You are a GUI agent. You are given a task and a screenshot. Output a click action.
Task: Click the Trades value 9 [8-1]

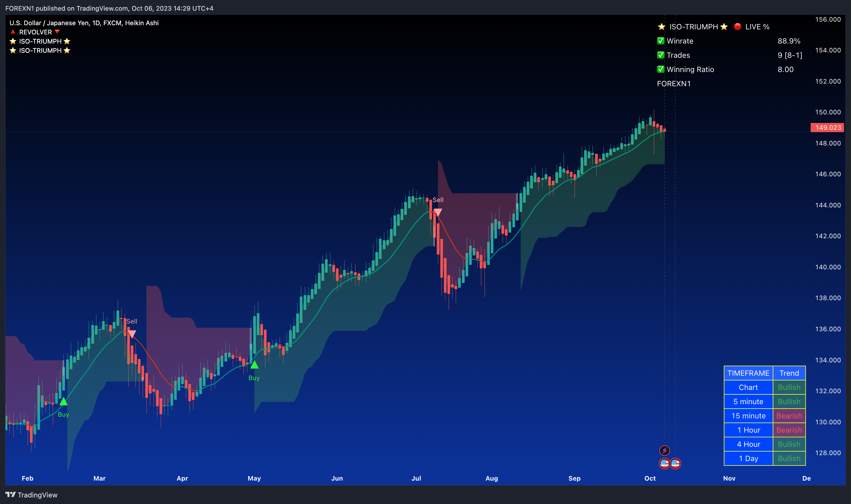790,55
